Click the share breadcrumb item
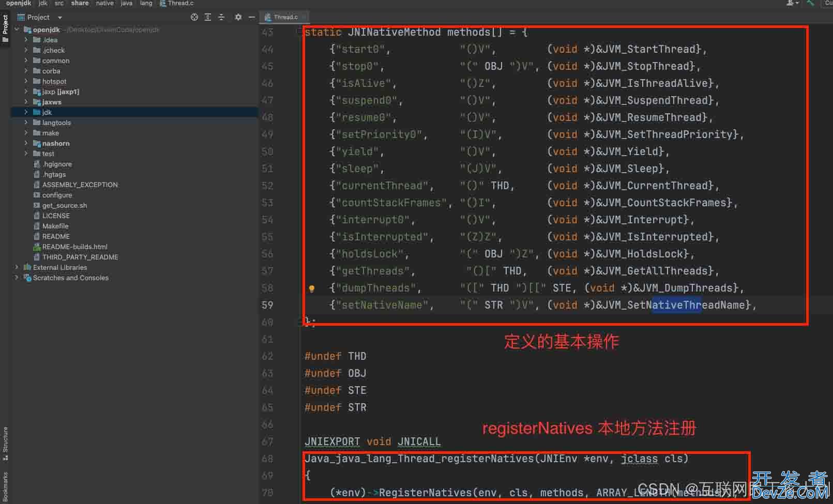The height and width of the screenshot is (504, 833). click(80, 3)
